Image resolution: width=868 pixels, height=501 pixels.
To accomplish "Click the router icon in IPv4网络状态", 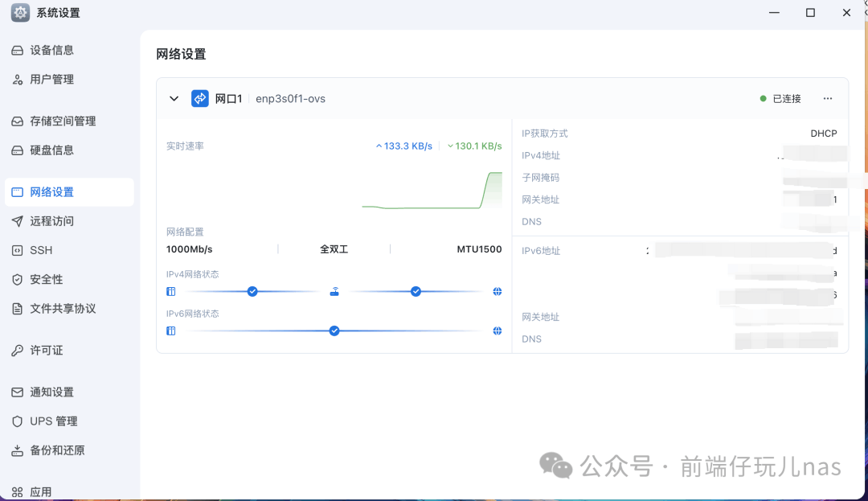I will (334, 292).
